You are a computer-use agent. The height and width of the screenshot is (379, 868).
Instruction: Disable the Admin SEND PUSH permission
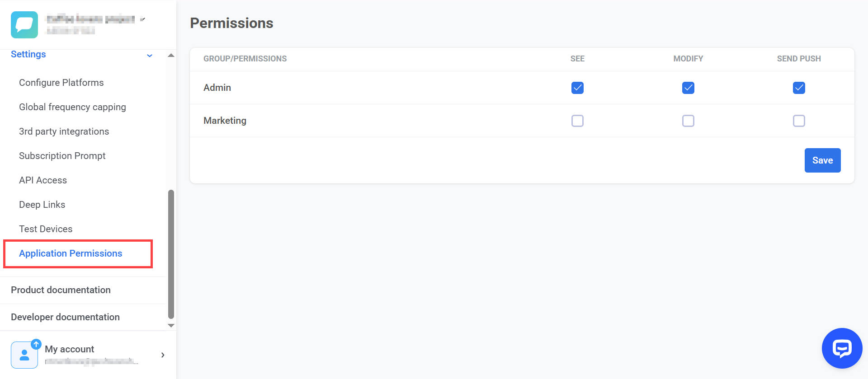point(799,88)
